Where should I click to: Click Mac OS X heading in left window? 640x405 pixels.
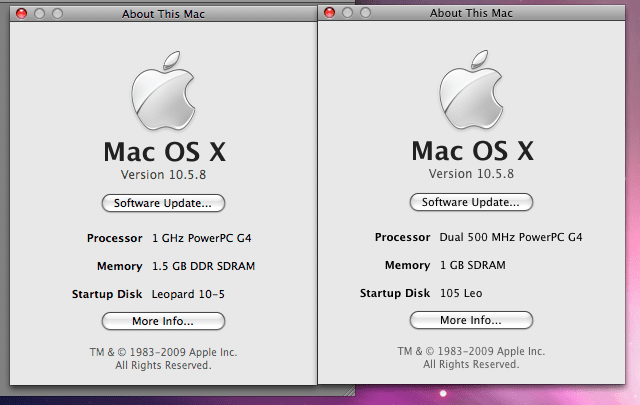(x=164, y=151)
